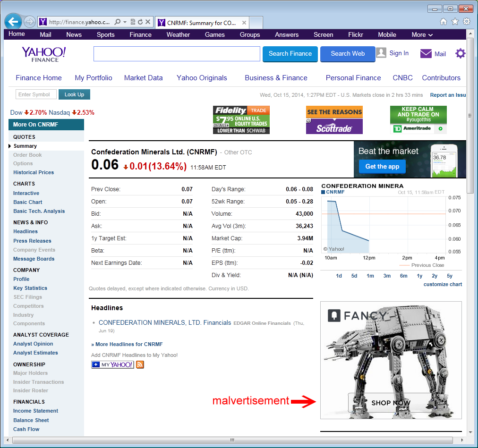The image size is (478, 448).
Task: Open the Yahoo settings gear icon
Action: (x=461, y=54)
